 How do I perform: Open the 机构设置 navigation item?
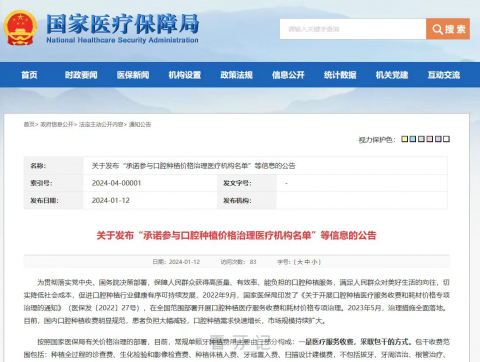[x=185, y=75]
